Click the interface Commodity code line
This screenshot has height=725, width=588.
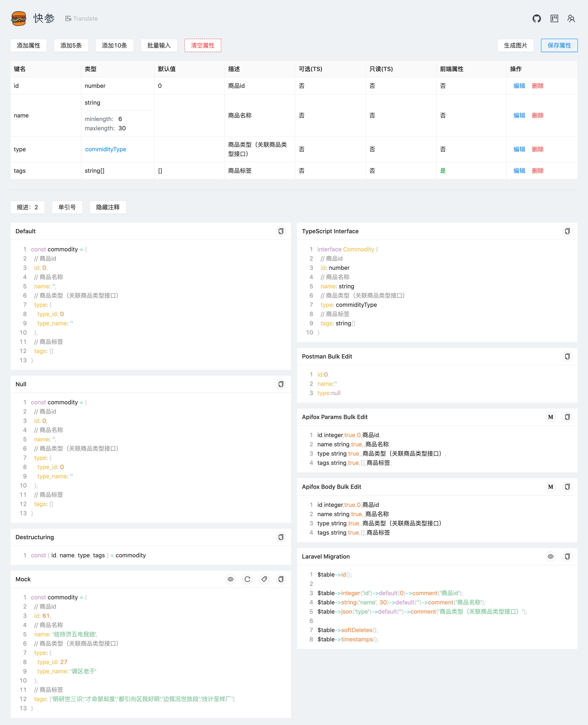click(x=348, y=249)
